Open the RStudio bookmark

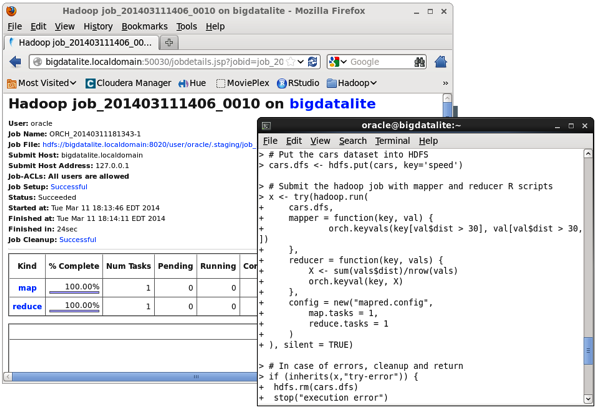coord(298,83)
